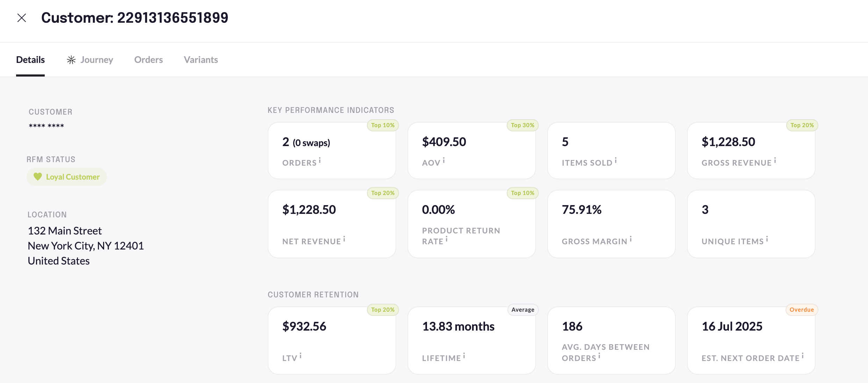Click the info icon on GROSS REVENUE card

tap(775, 160)
